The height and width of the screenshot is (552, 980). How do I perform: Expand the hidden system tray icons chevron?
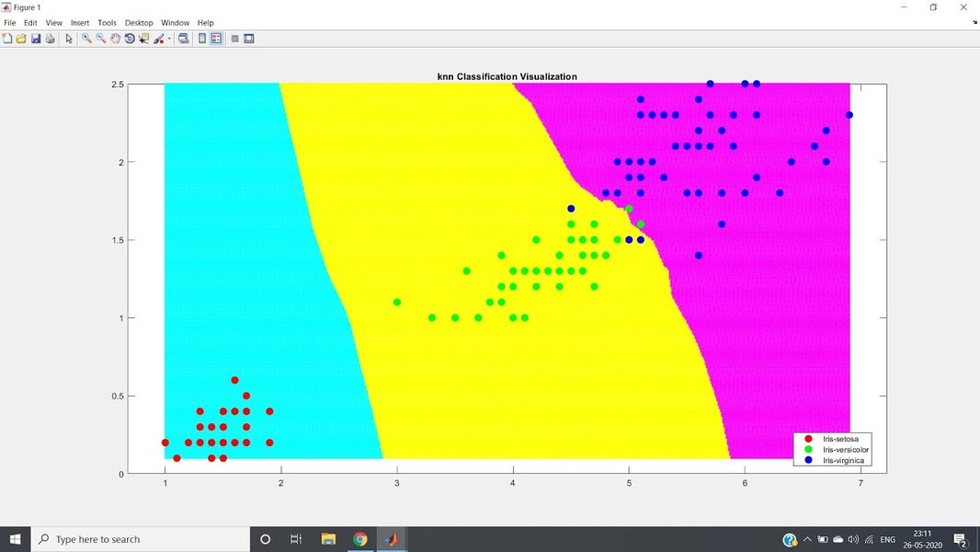tap(807, 539)
